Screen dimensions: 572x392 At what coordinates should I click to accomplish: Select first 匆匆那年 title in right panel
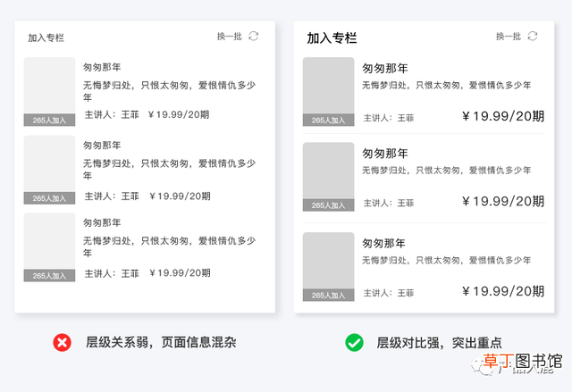(385, 68)
